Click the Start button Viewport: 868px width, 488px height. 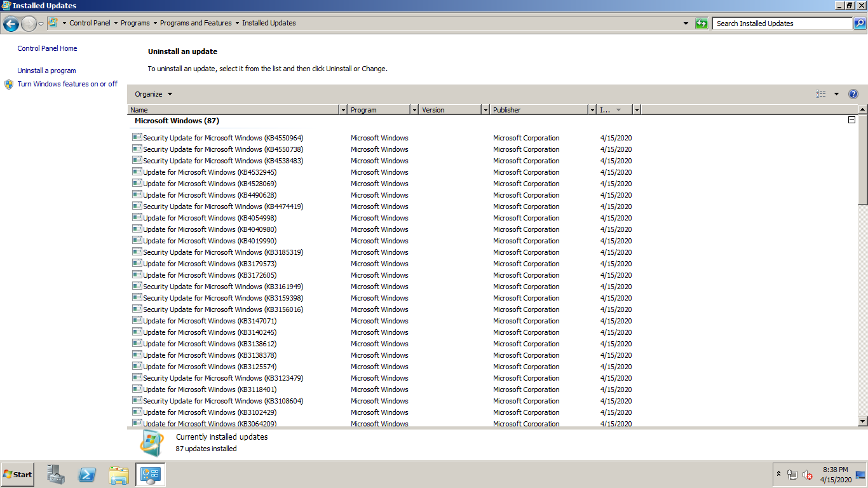pyautogui.click(x=18, y=474)
